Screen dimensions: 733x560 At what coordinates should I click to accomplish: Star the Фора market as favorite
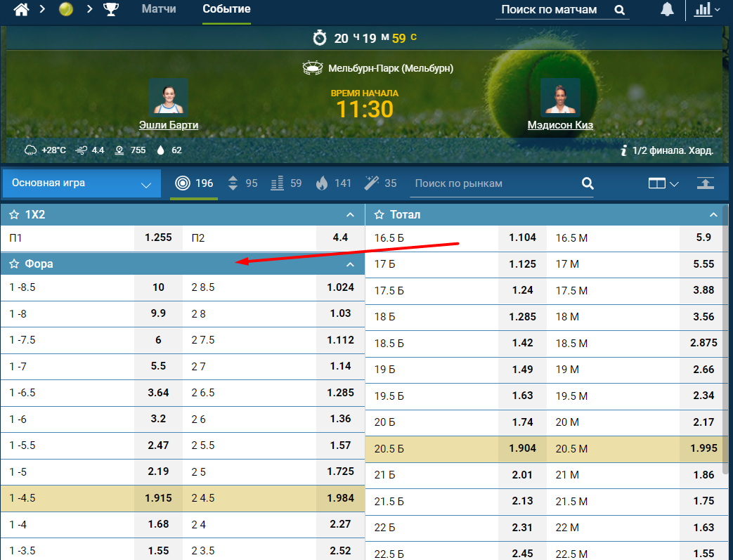pos(15,264)
